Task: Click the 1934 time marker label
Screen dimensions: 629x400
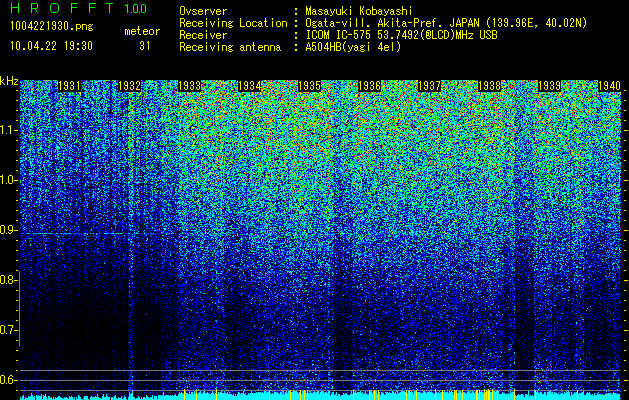Action: (250, 86)
